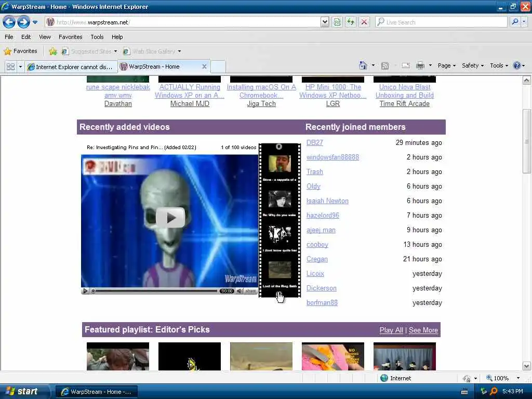
Task: Stop loading with the red X icon
Action: (364, 22)
